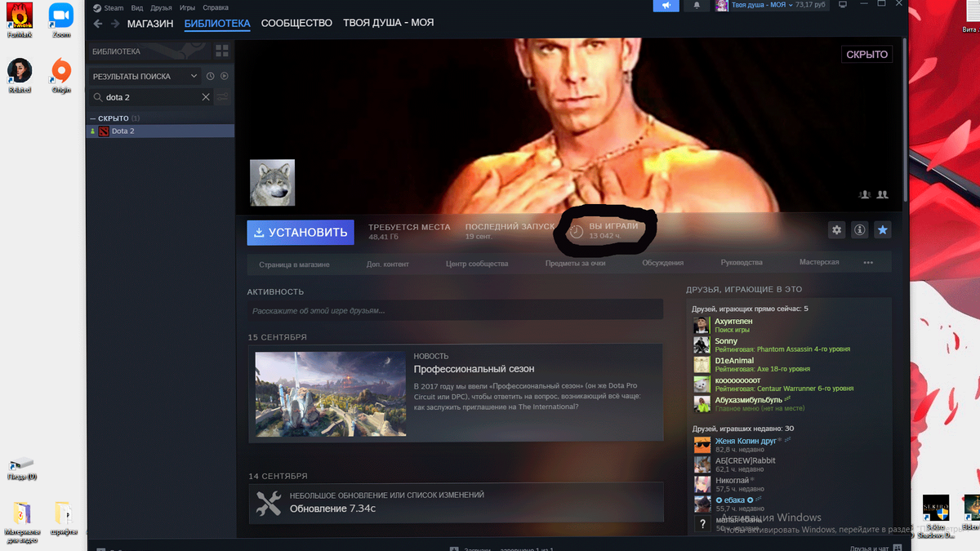980x551 pixels.
Task: Open the Справка menu
Action: tap(216, 8)
